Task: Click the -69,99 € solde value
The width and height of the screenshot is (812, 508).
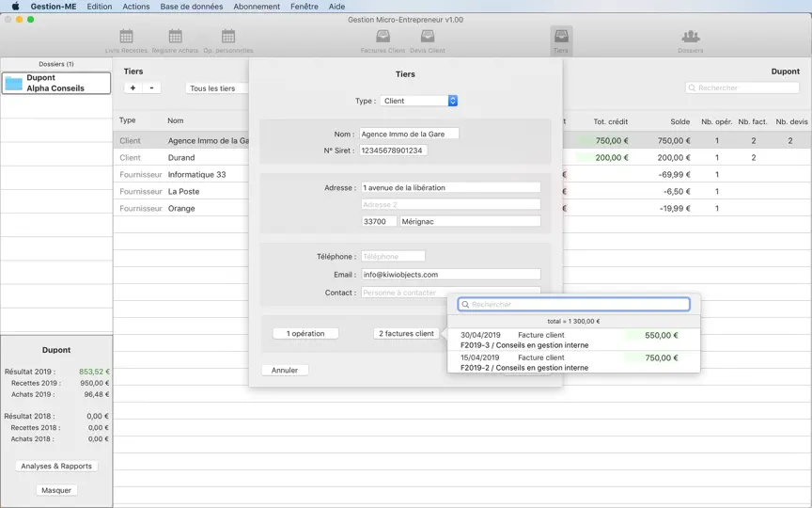Action: point(674,175)
